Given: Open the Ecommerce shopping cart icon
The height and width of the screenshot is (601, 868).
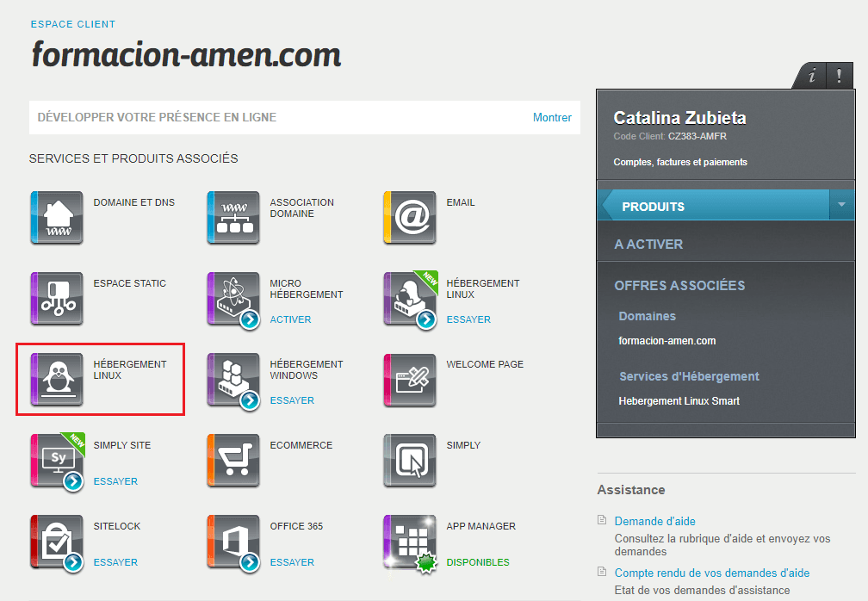Looking at the screenshot, I should 233,460.
